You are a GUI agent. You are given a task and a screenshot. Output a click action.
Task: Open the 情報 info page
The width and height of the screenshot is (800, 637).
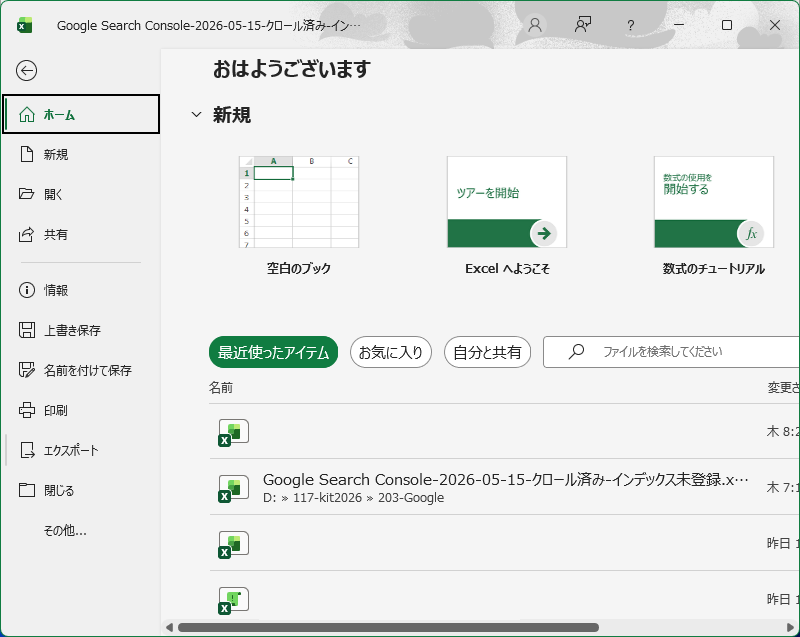click(81, 290)
